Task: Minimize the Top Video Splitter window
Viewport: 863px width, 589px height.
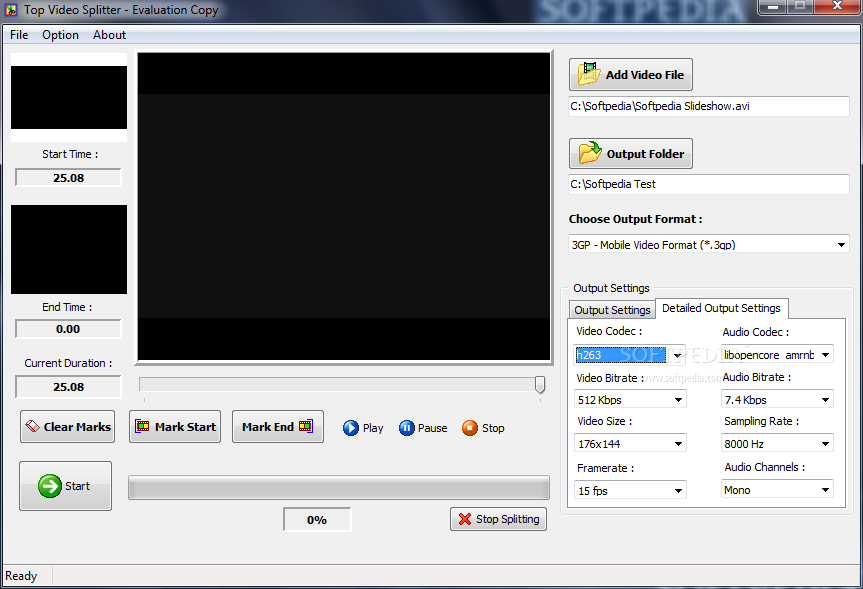Action: [773, 7]
